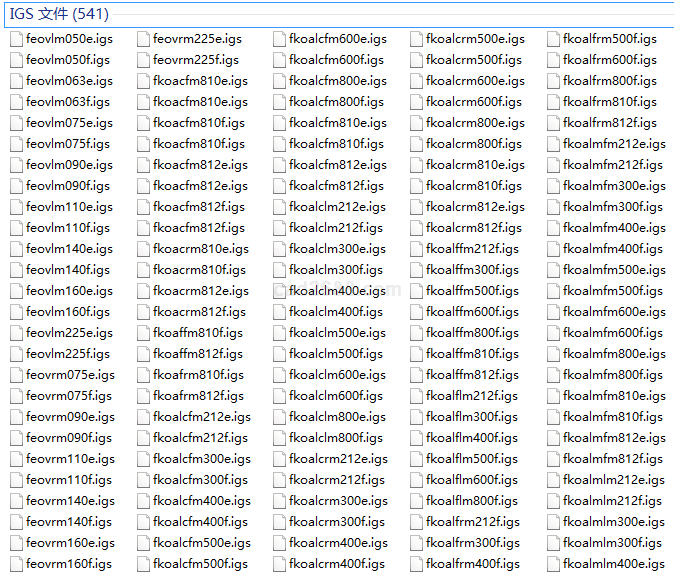Click the file icon of feovlm050e.igs

[16, 39]
